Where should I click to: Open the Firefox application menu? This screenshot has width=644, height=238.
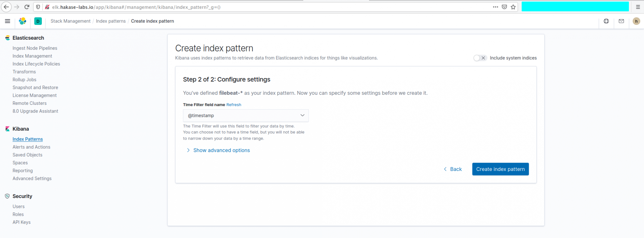(638, 7)
